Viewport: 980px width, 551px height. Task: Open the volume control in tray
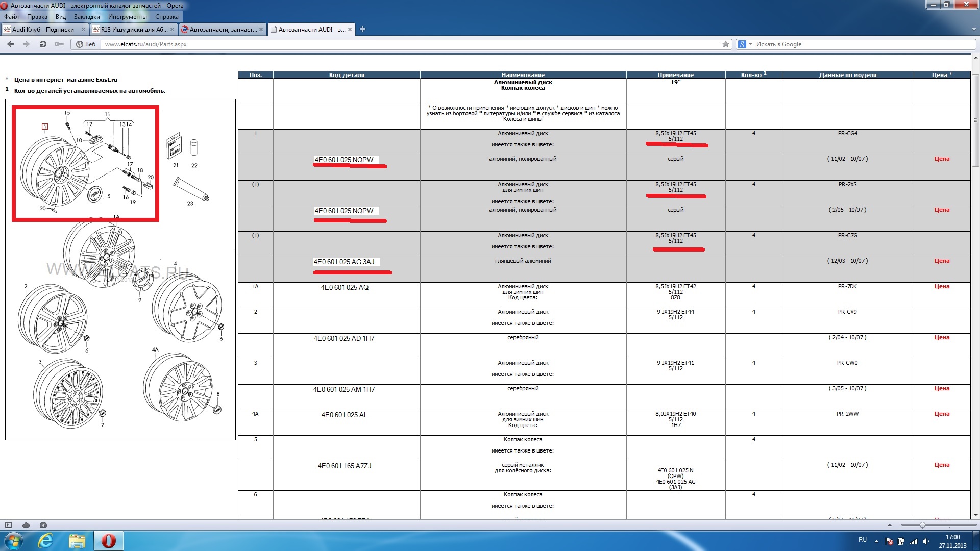pyautogui.click(x=926, y=541)
